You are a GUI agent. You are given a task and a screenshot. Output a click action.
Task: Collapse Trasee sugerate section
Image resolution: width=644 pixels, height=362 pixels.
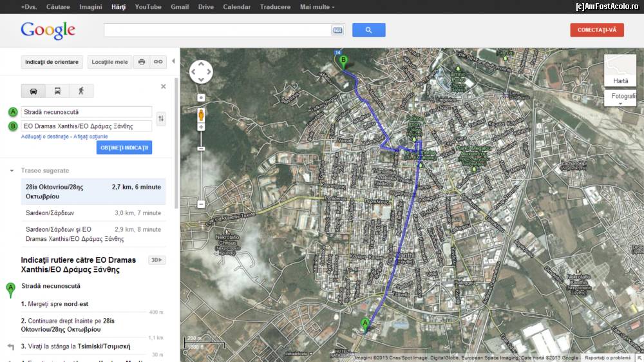(x=12, y=171)
